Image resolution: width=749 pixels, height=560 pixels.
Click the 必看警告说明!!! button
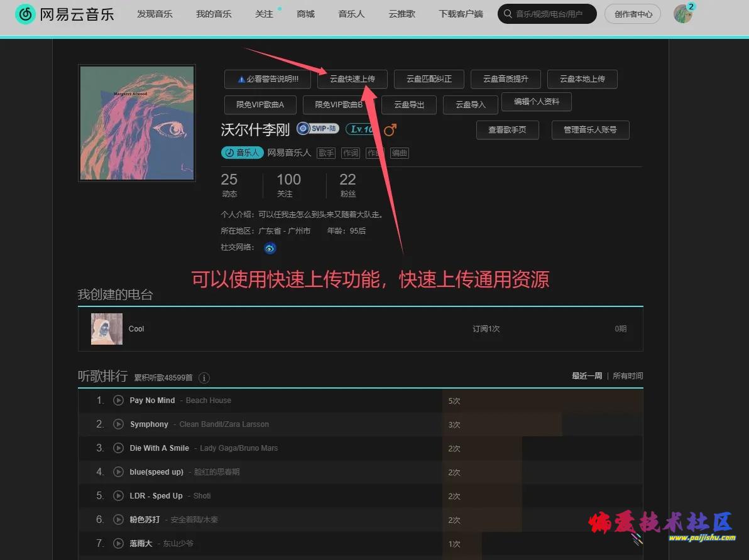click(x=268, y=79)
